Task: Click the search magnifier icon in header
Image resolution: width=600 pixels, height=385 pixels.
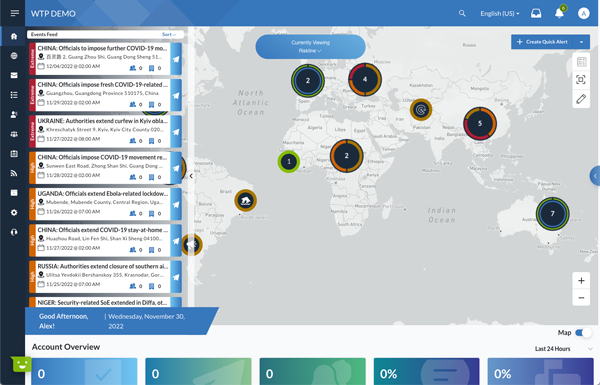Action: pyautogui.click(x=462, y=13)
